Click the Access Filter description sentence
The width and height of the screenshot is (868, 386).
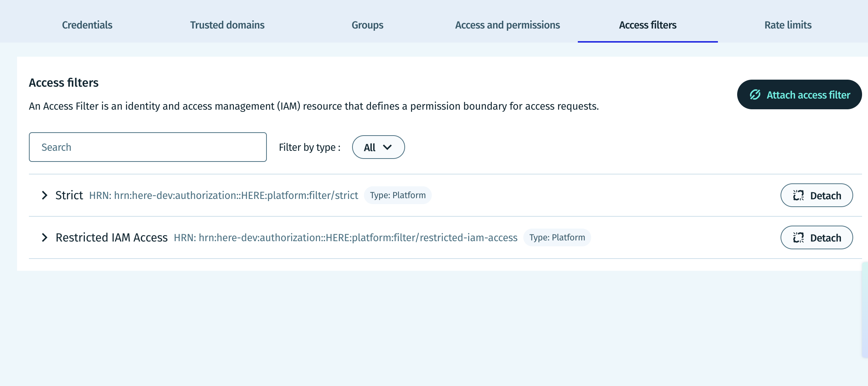(x=314, y=106)
